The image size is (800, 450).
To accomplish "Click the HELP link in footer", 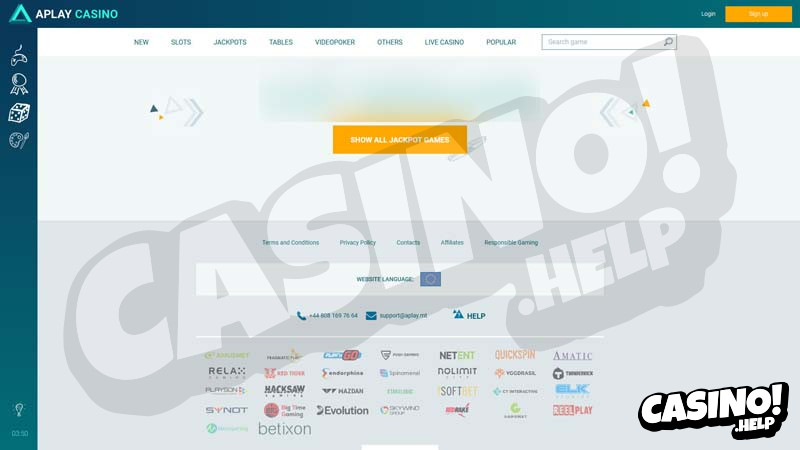I will 469,315.
